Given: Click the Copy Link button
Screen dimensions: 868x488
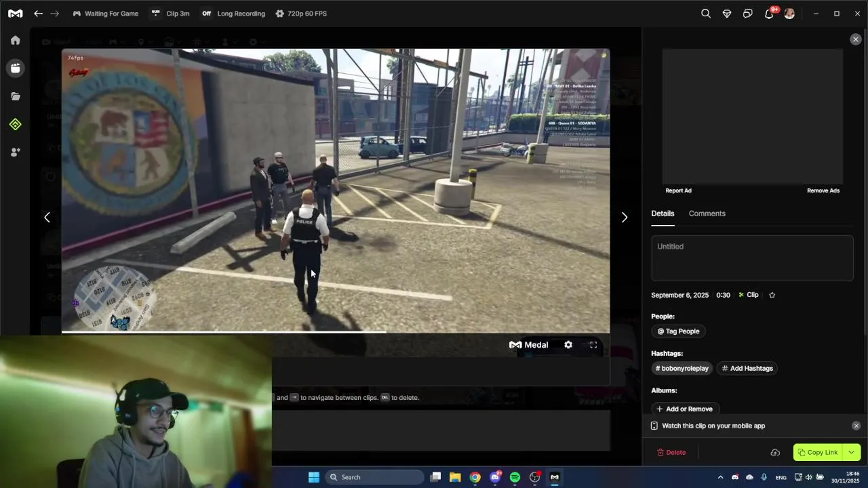Looking at the screenshot, I should point(818,453).
